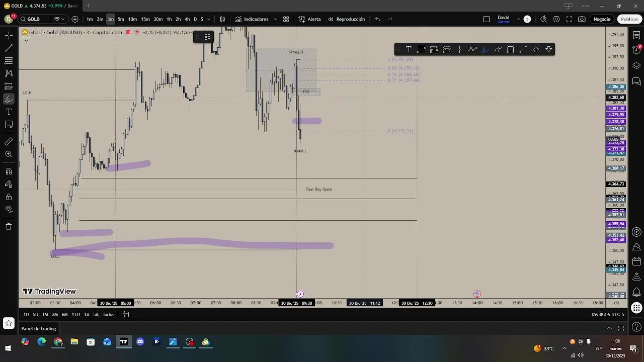Image resolution: width=644 pixels, height=362 pixels.
Task: Delete drawings with the trash icon
Action: coord(9,227)
